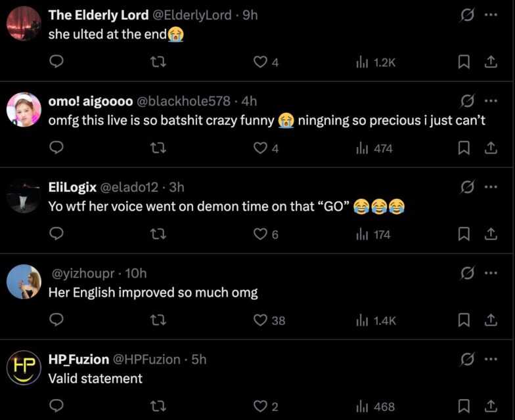
Task: Share the omo! aigooo tweet
Action: pos(489,148)
